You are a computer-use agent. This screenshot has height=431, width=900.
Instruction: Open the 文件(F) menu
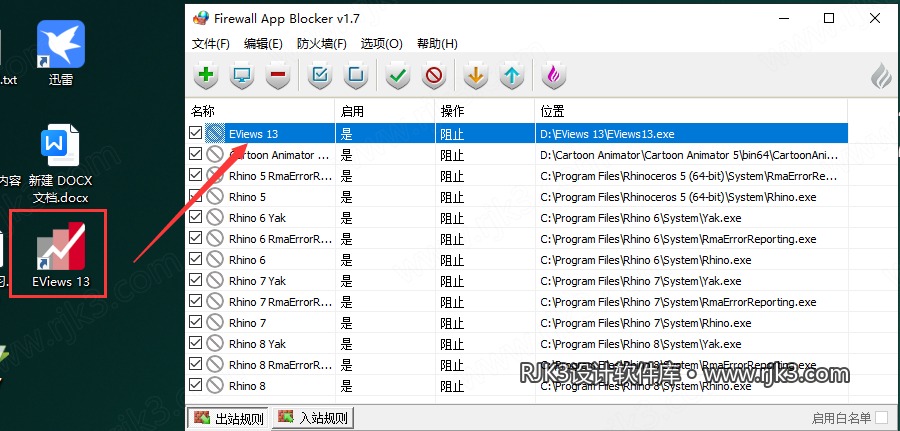point(211,44)
